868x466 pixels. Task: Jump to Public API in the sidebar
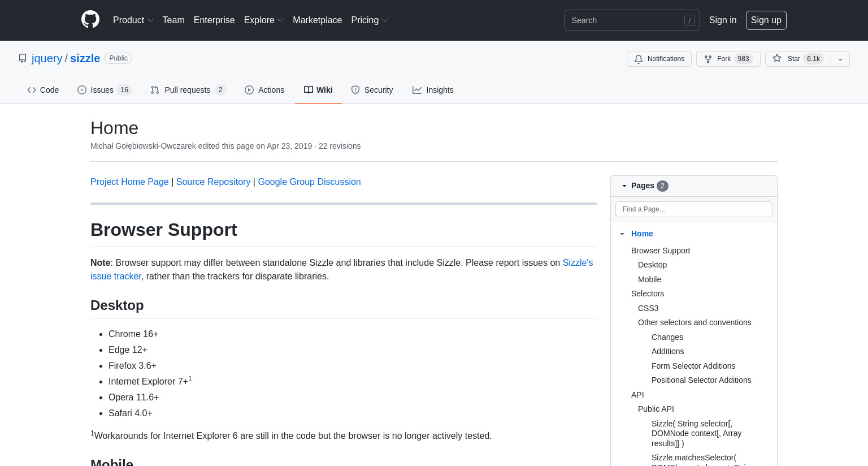(x=656, y=409)
